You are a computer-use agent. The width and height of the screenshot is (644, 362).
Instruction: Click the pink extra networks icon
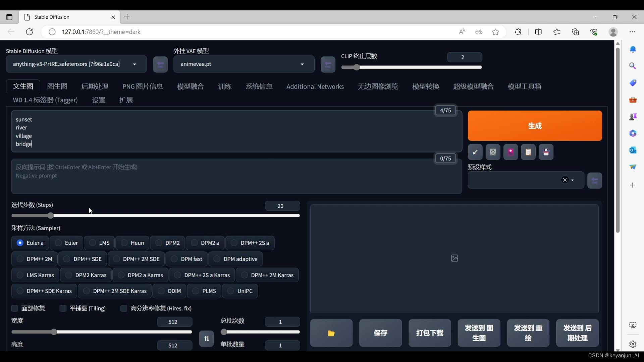click(x=511, y=152)
